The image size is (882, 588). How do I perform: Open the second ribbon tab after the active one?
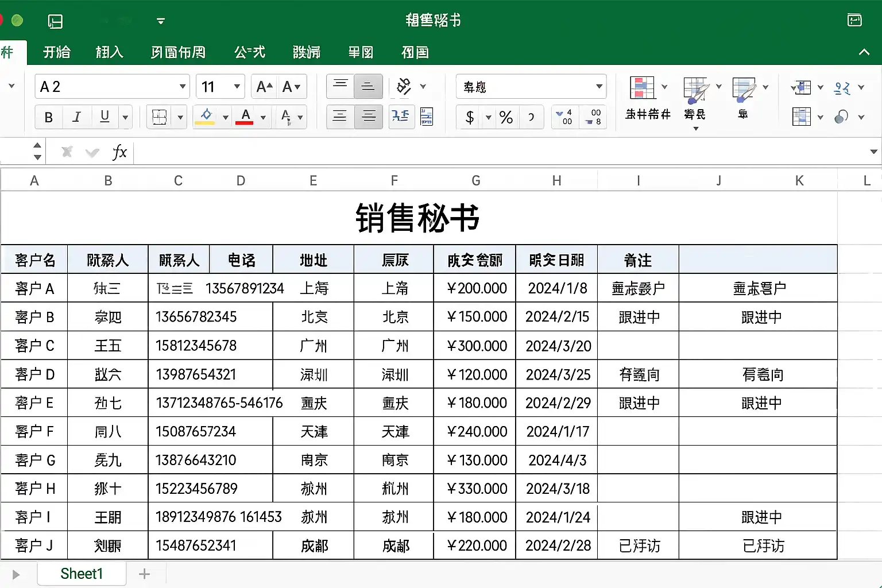tap(109, 52)
